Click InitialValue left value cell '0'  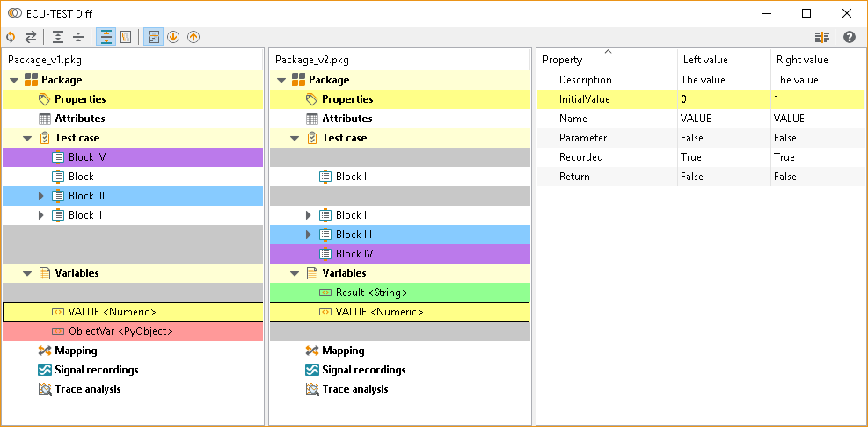click(724, 99)
